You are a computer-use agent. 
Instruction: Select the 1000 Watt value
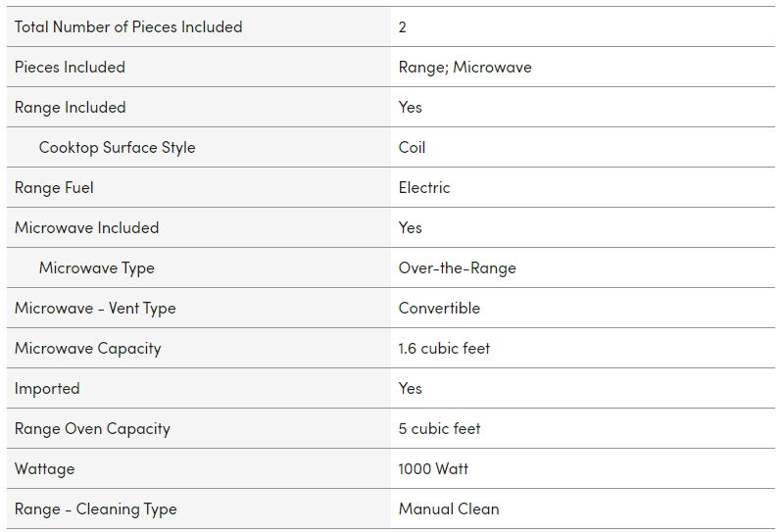tap(433, 468)
